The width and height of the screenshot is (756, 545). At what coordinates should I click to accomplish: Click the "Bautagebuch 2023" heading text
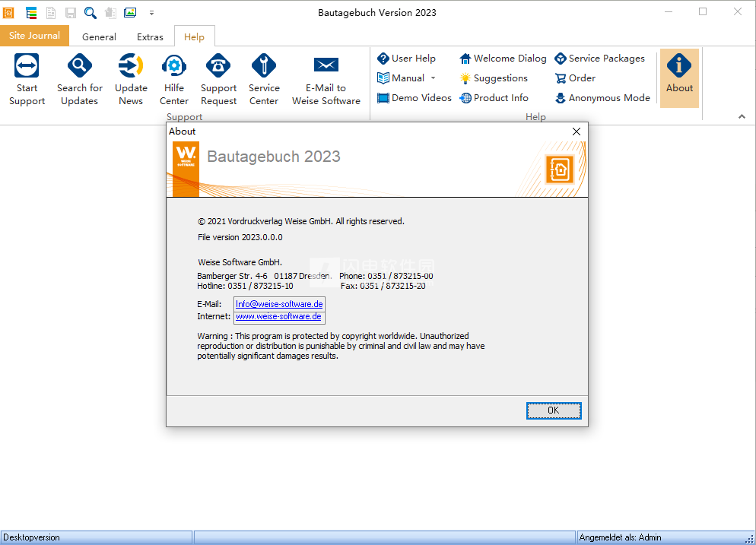pos(274,157)
